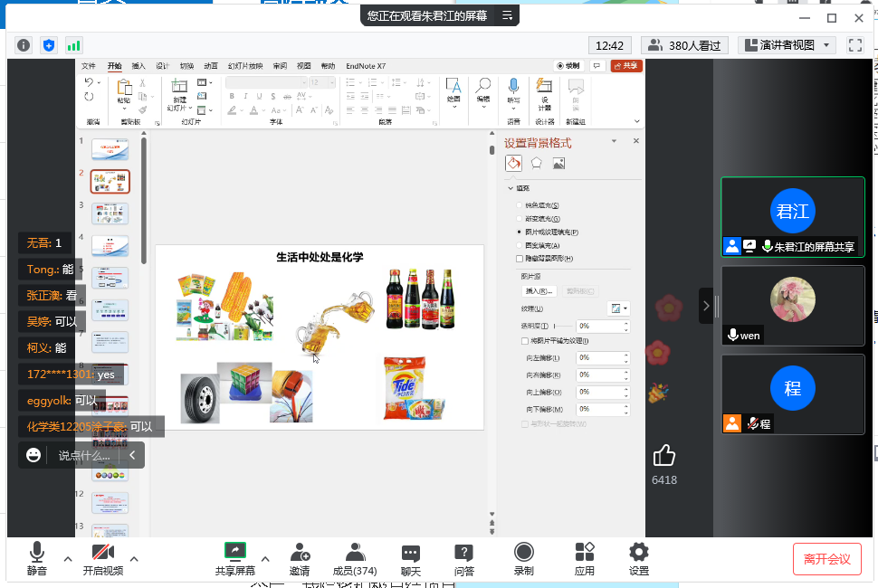Enter full screen mode with the corner icon
Screen dimensions: 878x588
tap(854, 45)
